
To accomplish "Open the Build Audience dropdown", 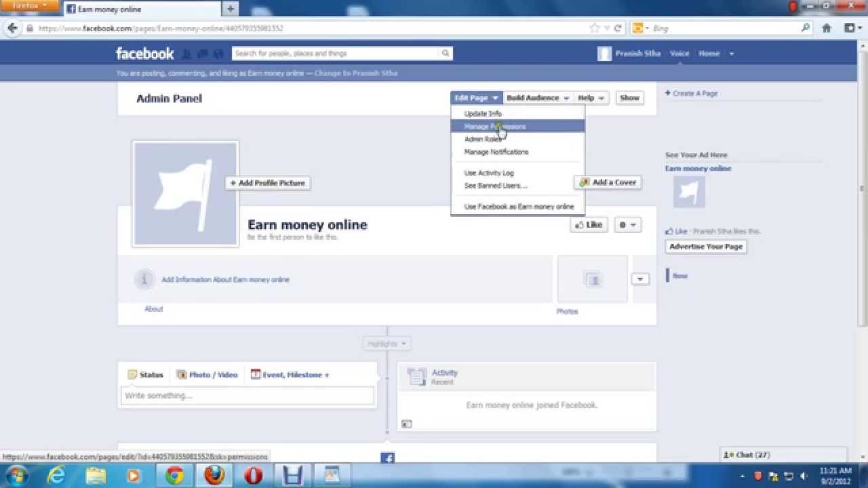I will point(538,98).
